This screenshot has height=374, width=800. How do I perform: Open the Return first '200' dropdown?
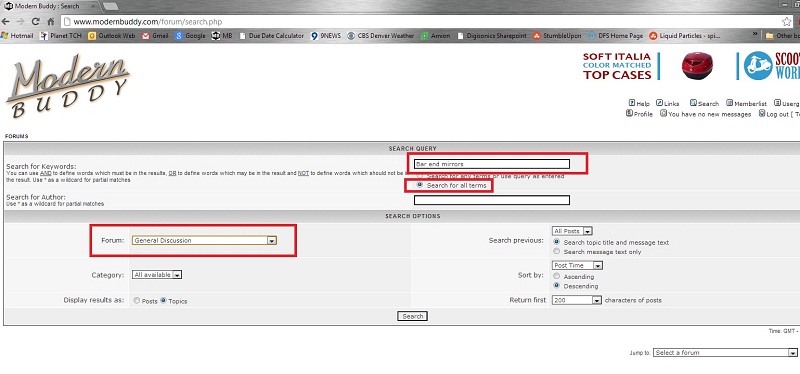click(577, 300)
